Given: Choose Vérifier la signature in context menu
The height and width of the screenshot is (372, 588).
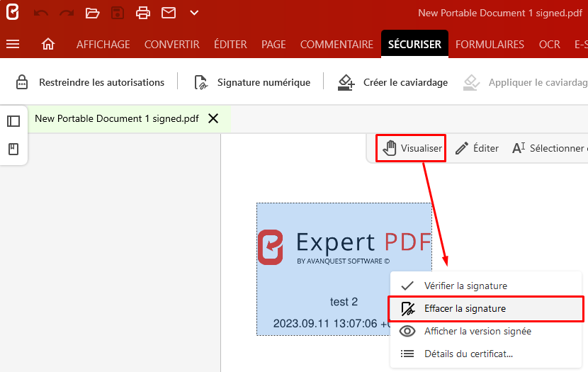Looking at the screenshot, I should [486, 286].
